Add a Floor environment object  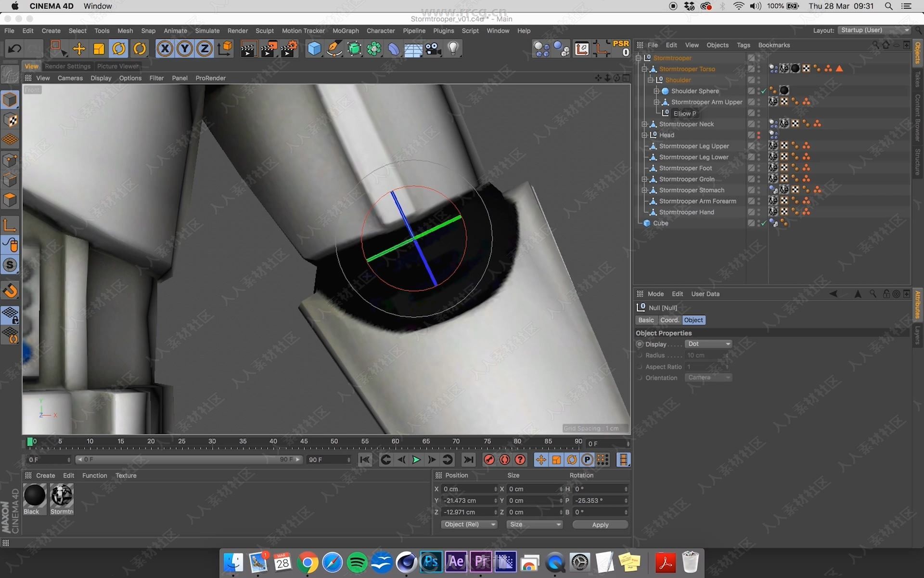413,49
